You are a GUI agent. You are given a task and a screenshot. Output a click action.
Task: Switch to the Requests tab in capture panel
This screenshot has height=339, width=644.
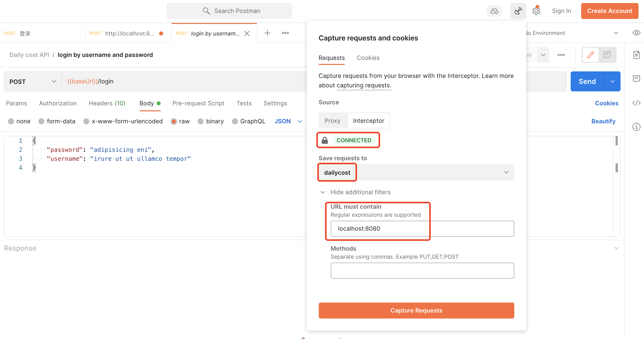(332, 58)
